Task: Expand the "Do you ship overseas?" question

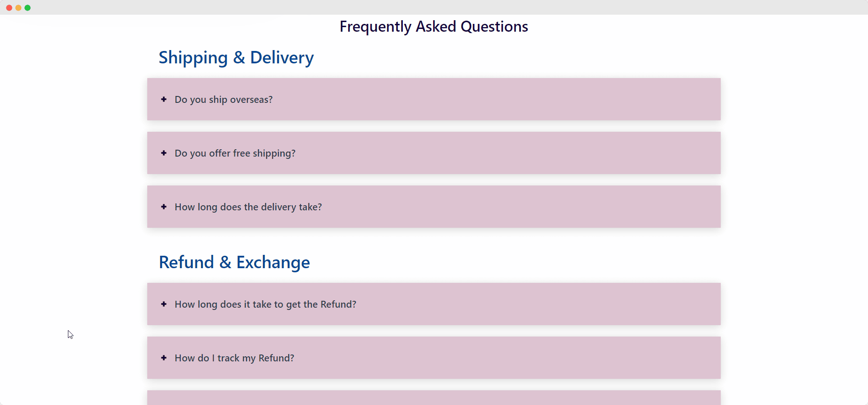Action: click(223, 99)
